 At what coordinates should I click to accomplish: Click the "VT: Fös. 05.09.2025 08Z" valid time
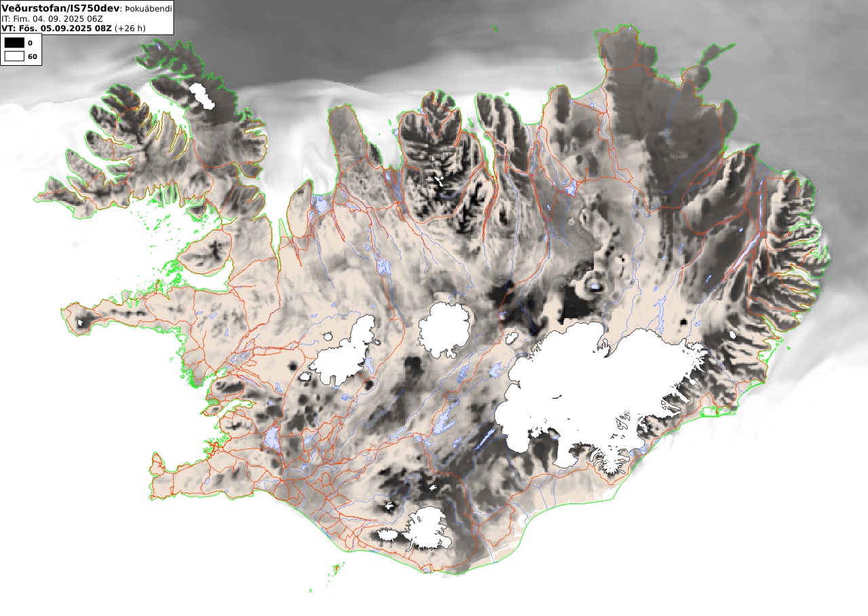point(57,28)
